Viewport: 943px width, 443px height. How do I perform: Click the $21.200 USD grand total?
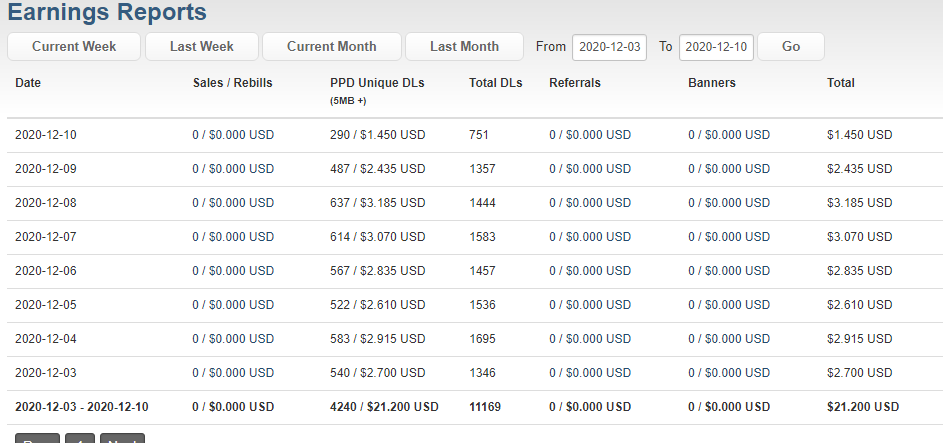863,407
